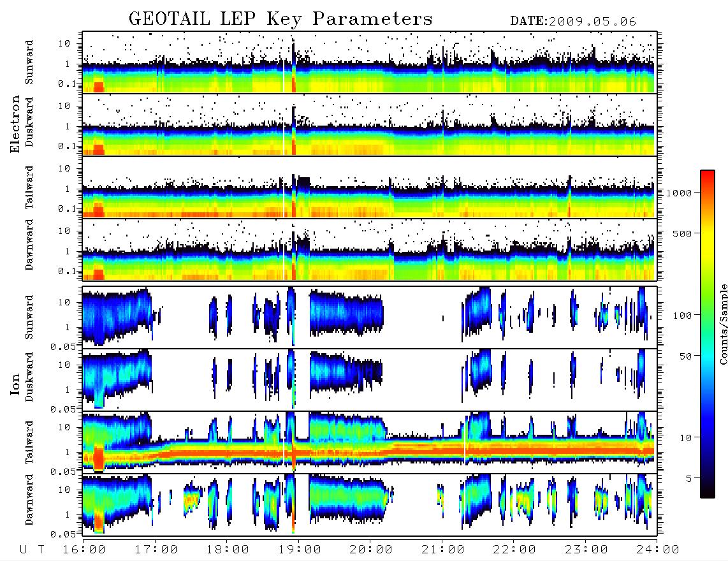
Task: Click inside the Ion Duskward spectrogram panel
Action: (x=370, y=380)
